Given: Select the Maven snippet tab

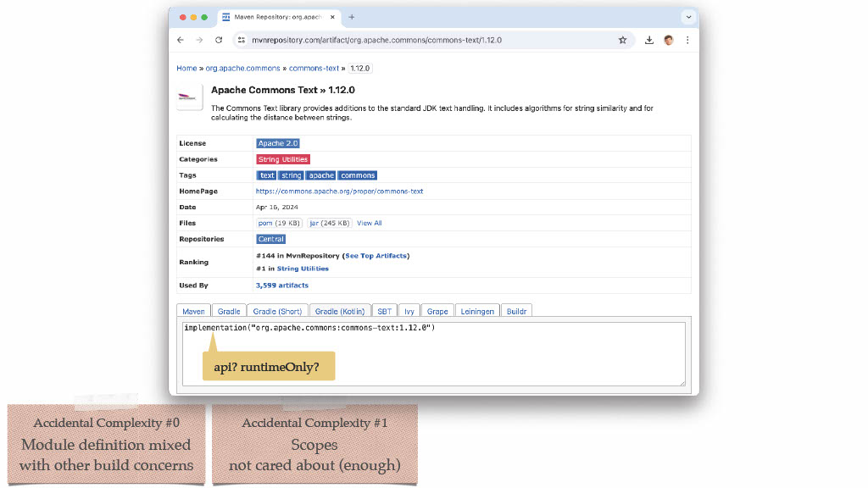Looking at the screenshot, I should click(x=194, y=312).
